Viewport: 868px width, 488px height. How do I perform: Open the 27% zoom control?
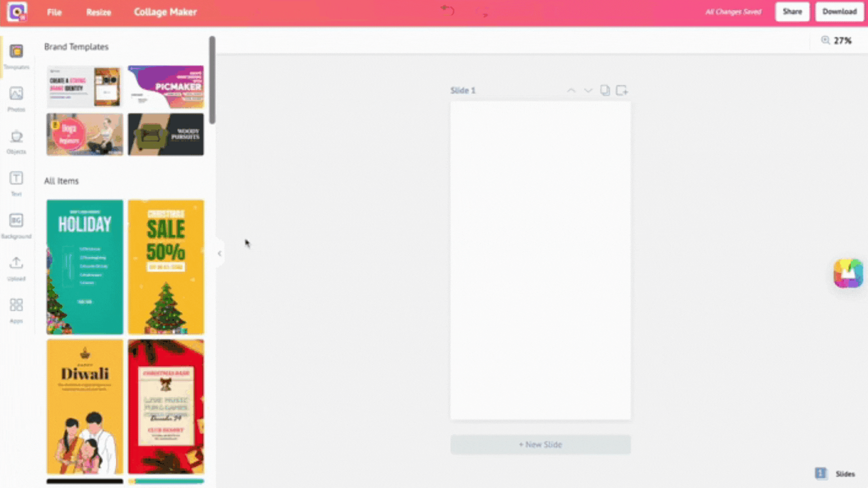click(x=837, y=41)
